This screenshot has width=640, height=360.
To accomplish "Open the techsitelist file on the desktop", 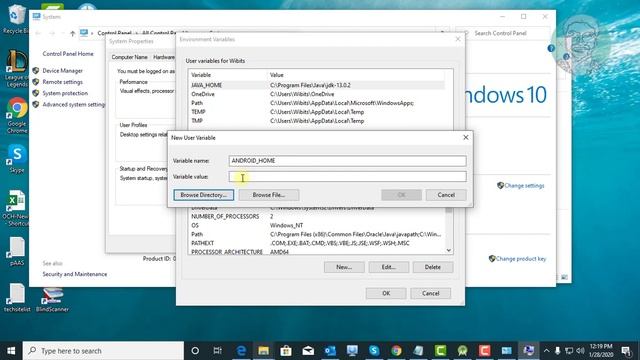I will tap(17, 298).
